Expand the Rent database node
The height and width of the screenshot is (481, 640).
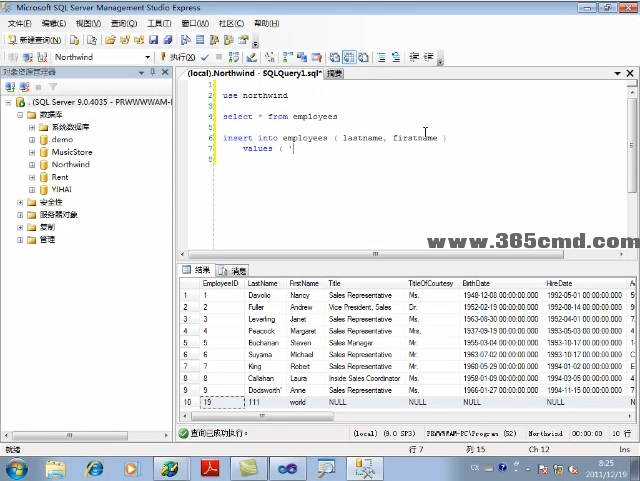(x=32, y=178)
